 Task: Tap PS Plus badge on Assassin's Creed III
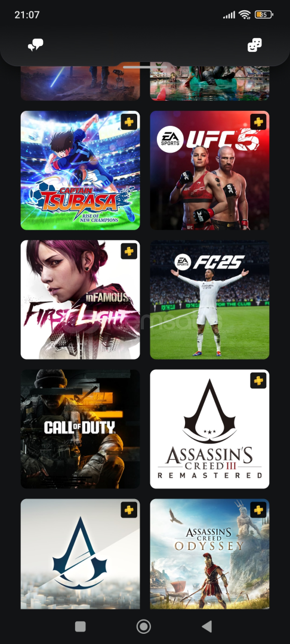(x=258, y=380)
